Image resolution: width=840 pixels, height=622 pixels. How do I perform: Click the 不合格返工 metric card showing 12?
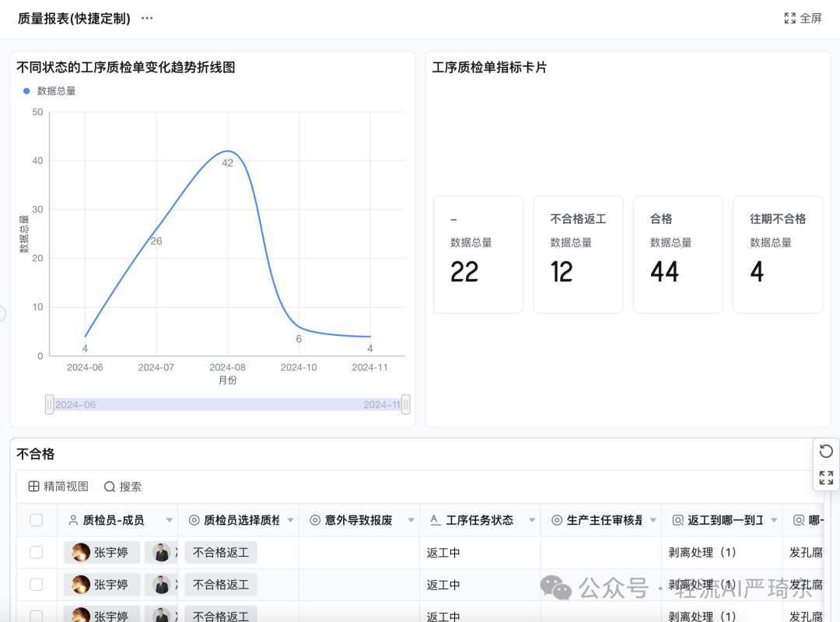pyautogui.click(x=578, y=253)
